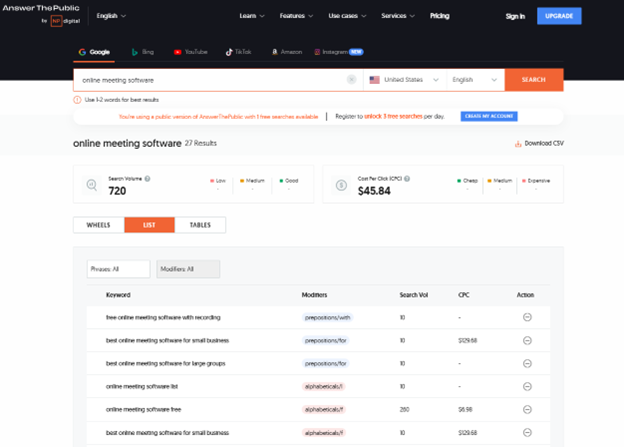
Task: Switch to the Bing search tab
Action: pyautogui.click(x=142, y=52)
